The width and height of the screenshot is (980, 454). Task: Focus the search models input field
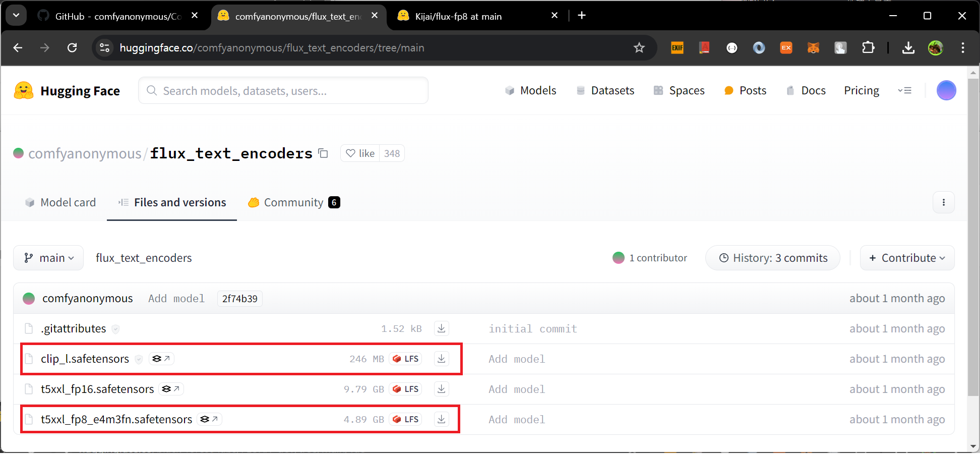(x=283, y=91)
